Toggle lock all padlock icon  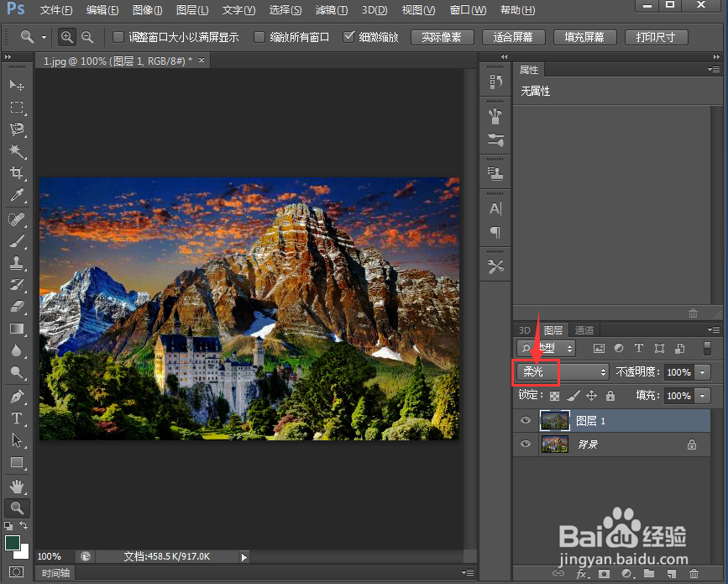610,396
